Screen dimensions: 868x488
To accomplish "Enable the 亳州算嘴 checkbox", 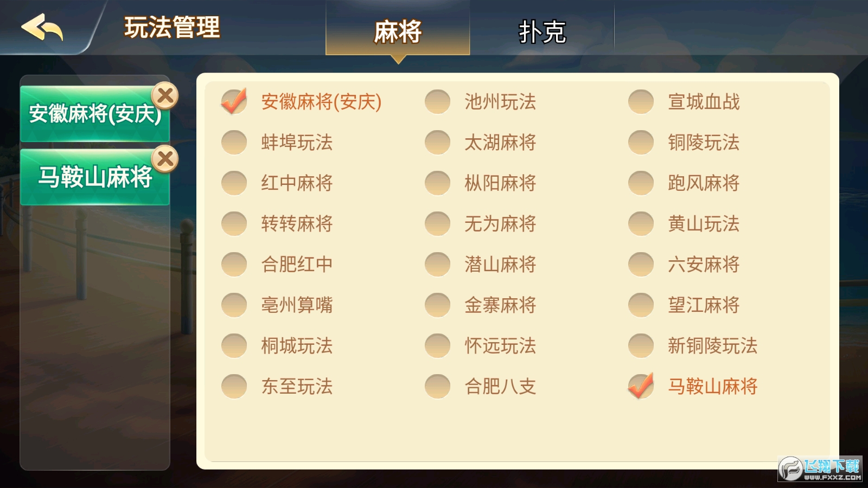I will click(x=234, y=305).
